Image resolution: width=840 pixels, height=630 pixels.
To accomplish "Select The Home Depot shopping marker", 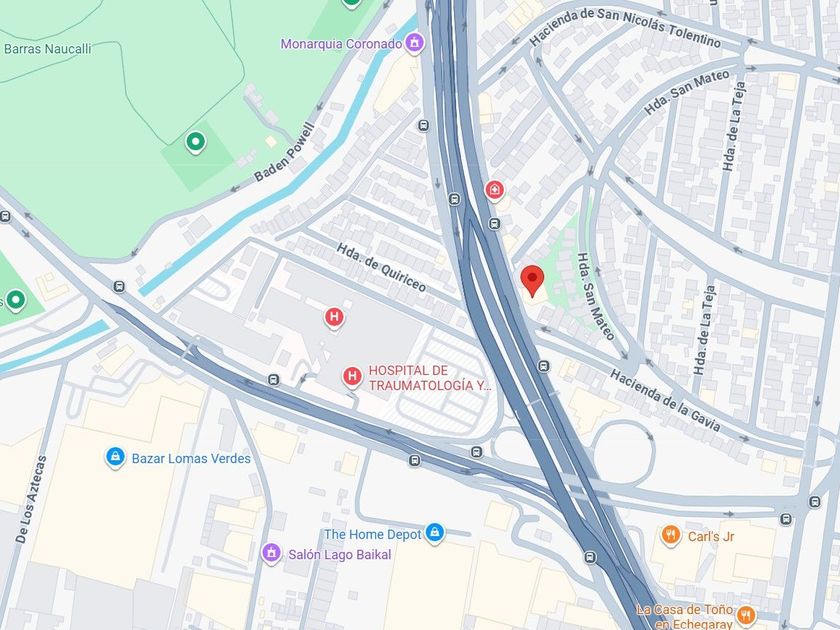I will tap(435, 534).
